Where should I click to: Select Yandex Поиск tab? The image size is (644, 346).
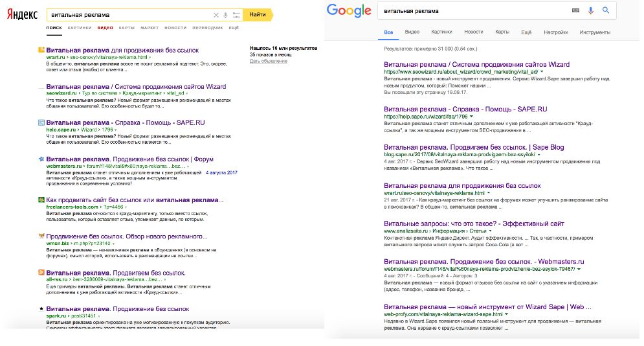[54, 28]
